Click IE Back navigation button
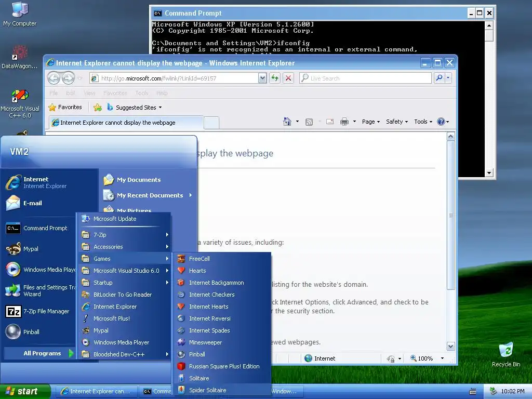 pyautogui.click(x=54, y=78)
